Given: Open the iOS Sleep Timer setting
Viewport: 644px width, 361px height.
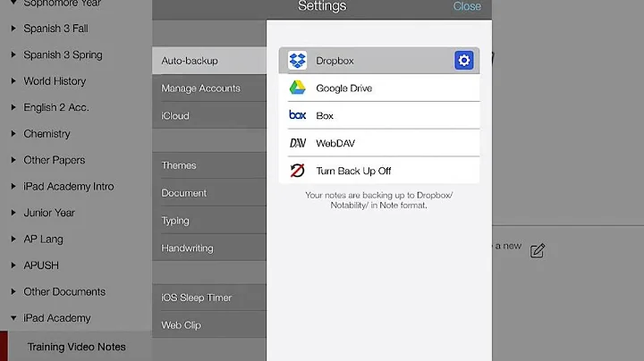Looking at the screenshot, I should (x=209, y=298).
